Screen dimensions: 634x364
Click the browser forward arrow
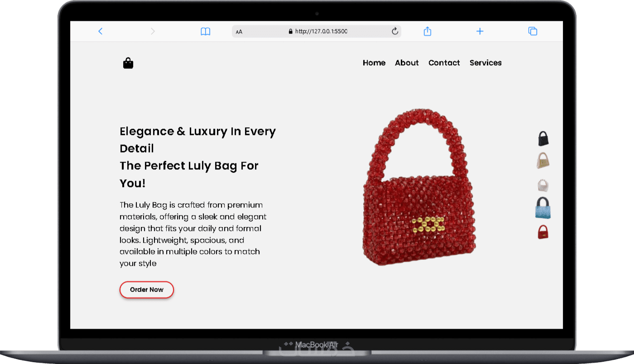pyautogui.click(x=153, y=31)
